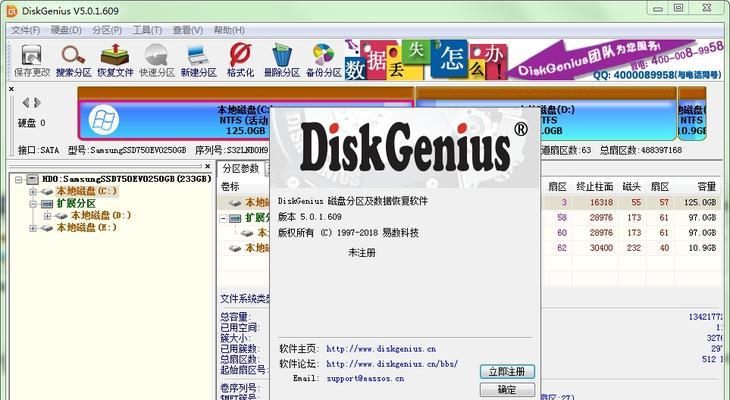This screenshot has width=730, height=400.
Task: Open the 工具(T) menu
Action: tap(147, 30)
